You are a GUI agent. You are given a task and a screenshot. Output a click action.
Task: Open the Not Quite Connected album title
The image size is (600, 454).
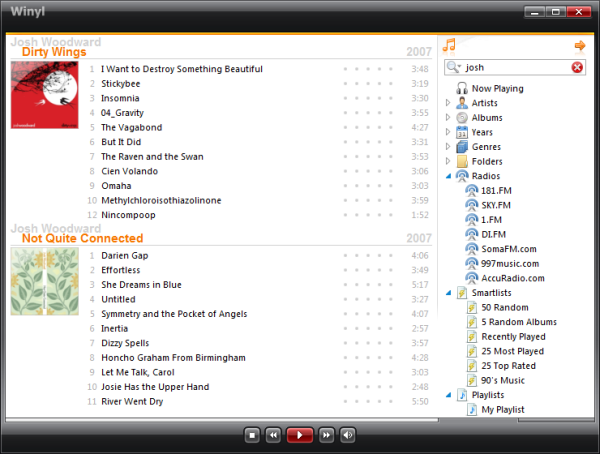click(82, 238)
